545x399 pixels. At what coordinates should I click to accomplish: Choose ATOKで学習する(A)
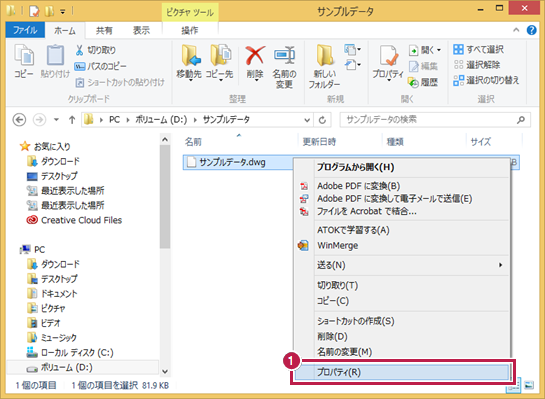click(x=402, y=230)
